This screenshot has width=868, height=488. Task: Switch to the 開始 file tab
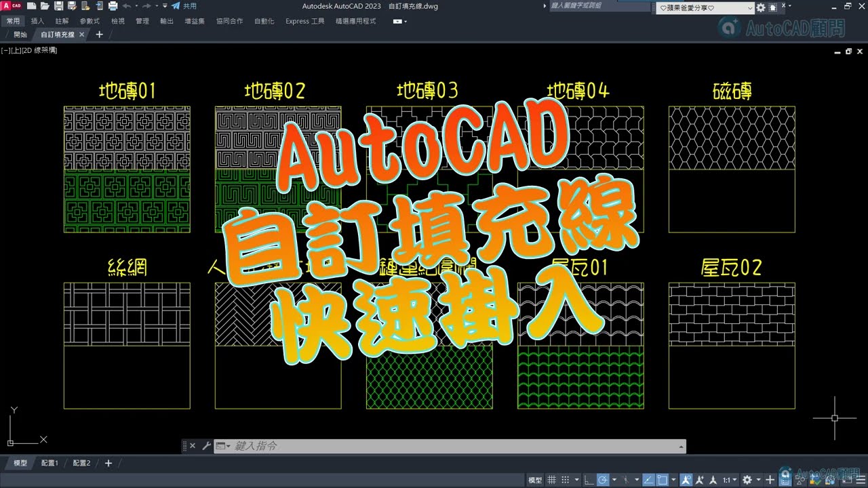coord(20,35)
